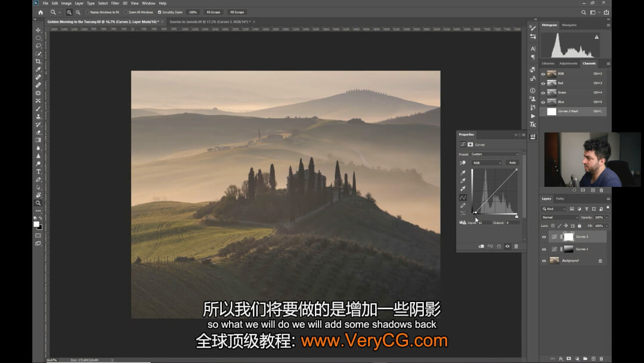Click the white point slider under the curve

pos(516,216)
